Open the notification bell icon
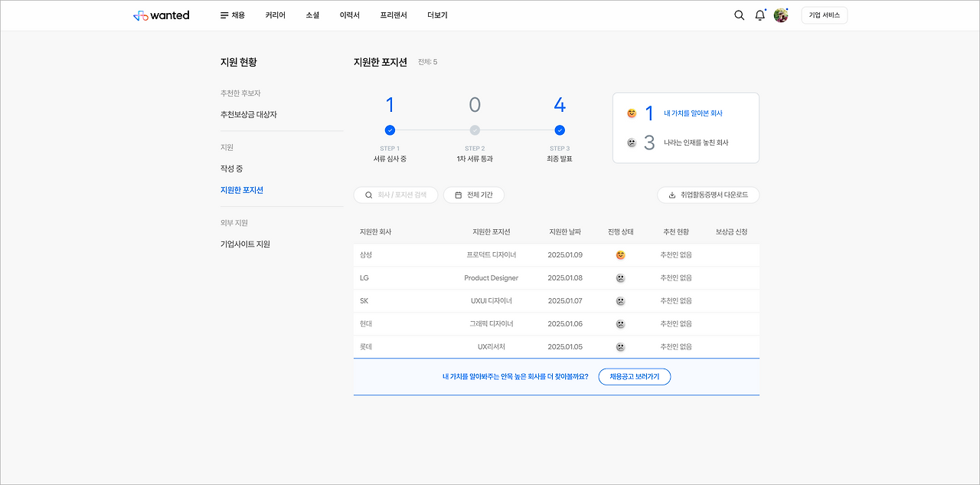 pyautogui.click(x=760, y=15)
